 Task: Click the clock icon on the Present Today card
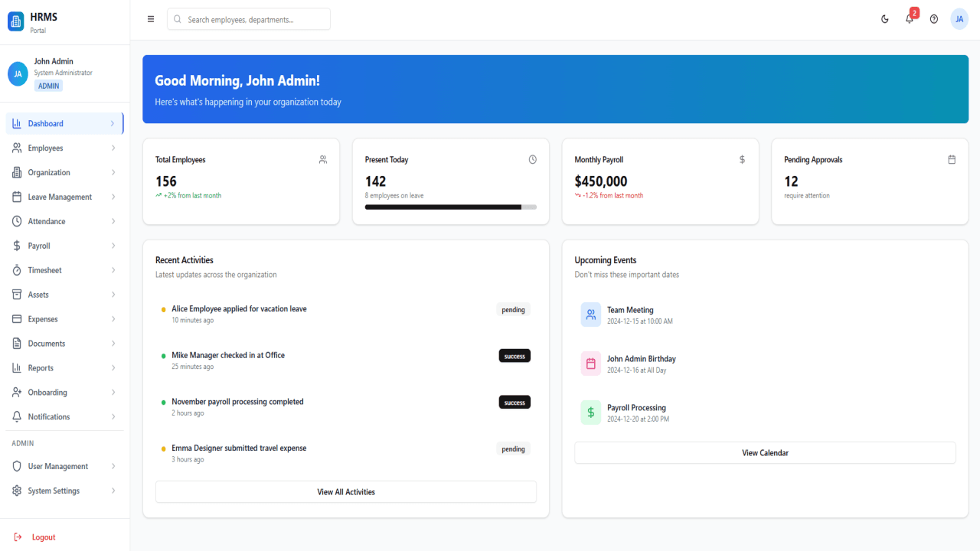coord(533,160)
